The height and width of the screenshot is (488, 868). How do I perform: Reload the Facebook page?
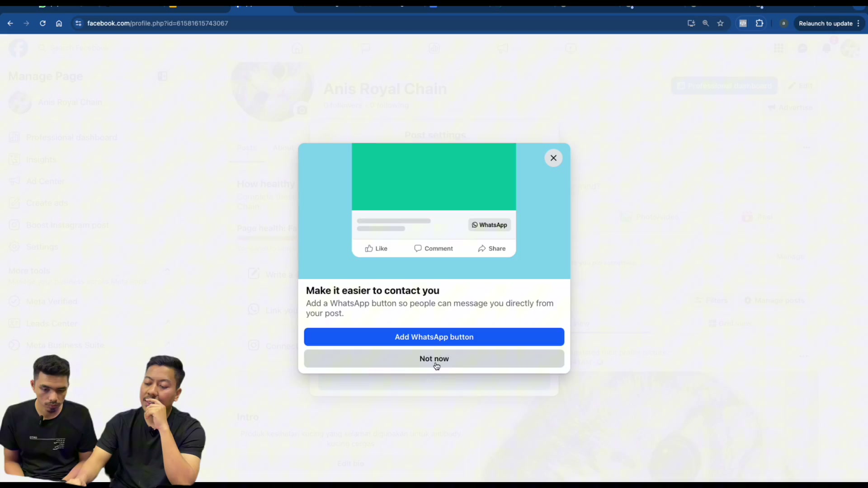[x=42, y=23]
